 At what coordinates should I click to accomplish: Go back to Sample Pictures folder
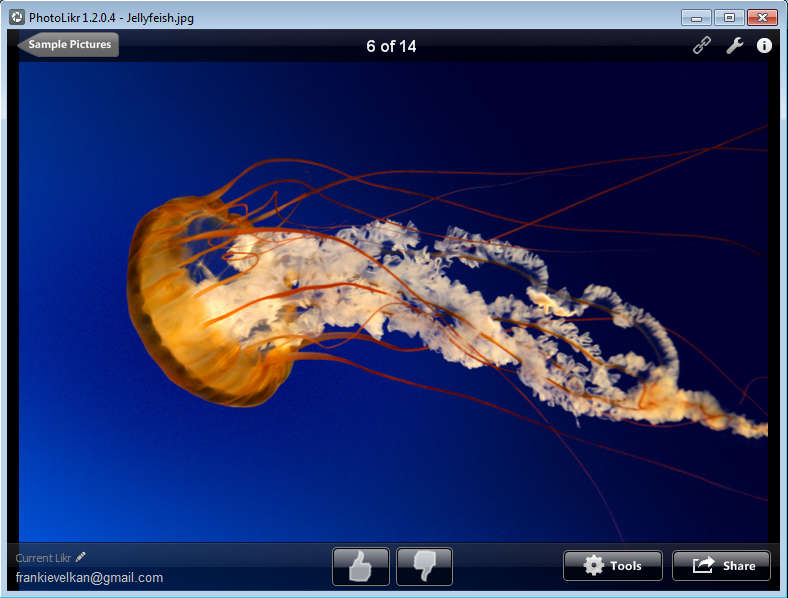pos(68,45)
